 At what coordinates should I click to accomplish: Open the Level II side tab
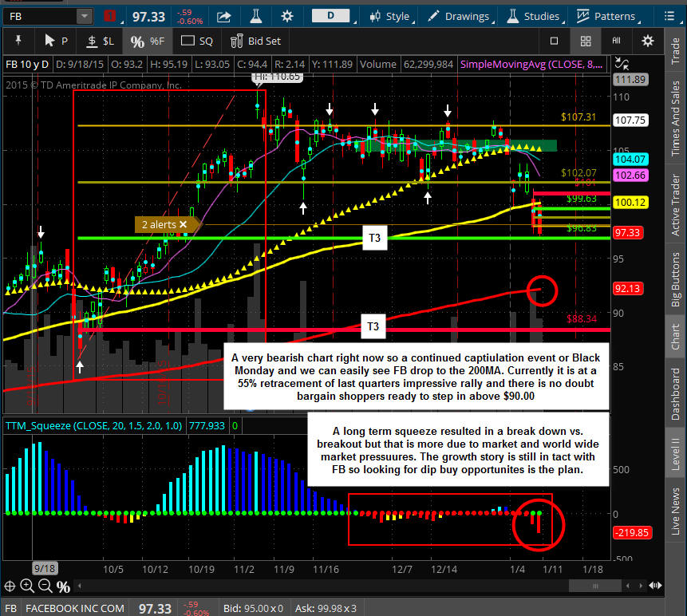click(x=675, y=453)
